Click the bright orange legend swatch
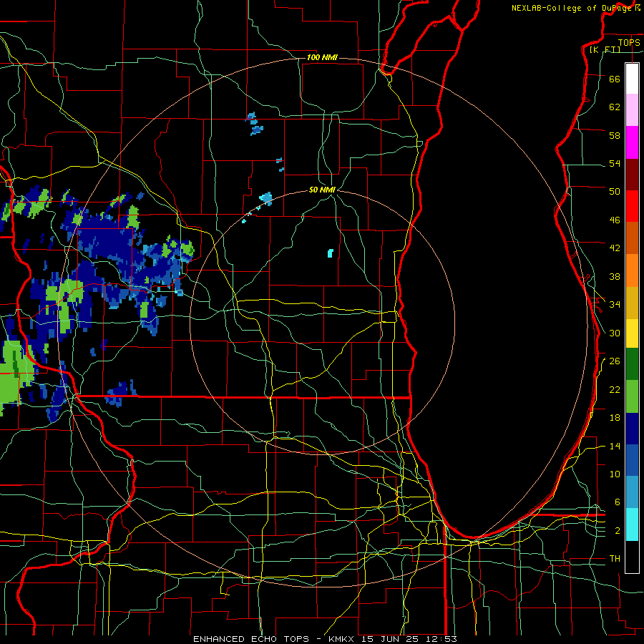 point(632,270)
